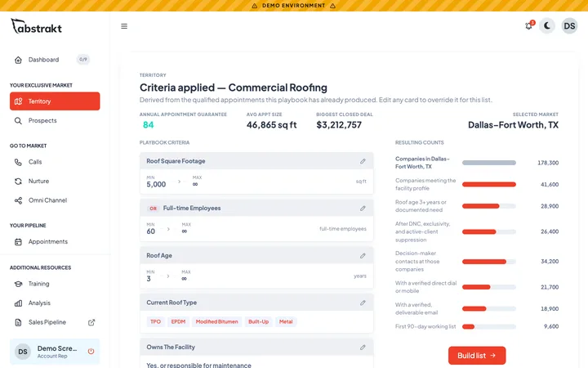Click the Dallas–Fort Worth, TX market heading
The width and height of the screenshot is (588, 368).
(513, 125)
